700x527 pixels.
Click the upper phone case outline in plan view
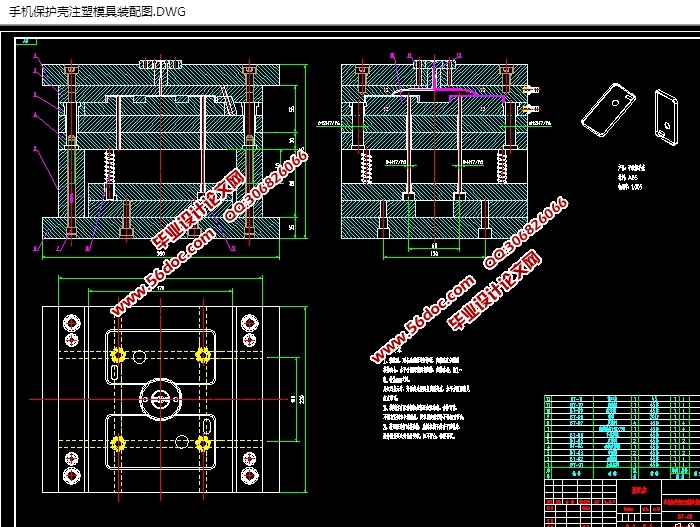[x=160, y=357]
